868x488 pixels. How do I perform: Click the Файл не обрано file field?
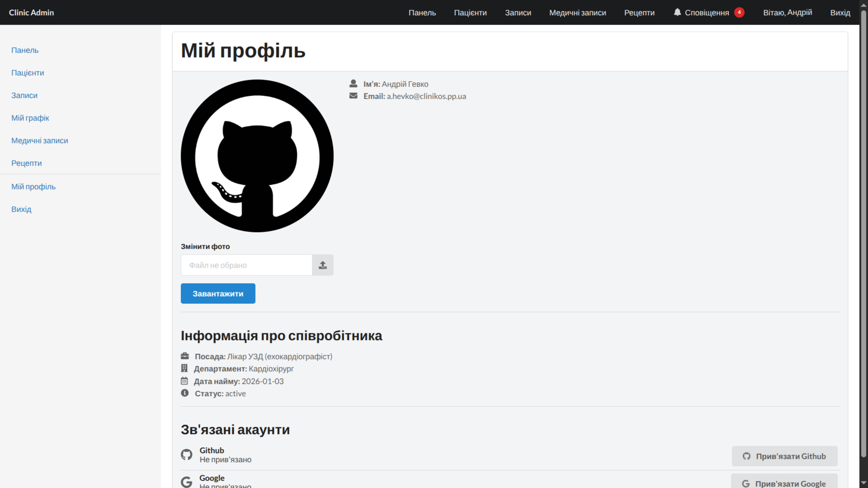[x=246, y=265]
